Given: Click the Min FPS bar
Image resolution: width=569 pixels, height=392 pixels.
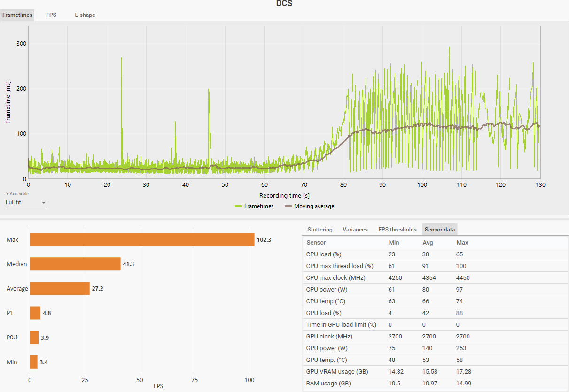Looking at the screenshot, I should click(34, 361).
